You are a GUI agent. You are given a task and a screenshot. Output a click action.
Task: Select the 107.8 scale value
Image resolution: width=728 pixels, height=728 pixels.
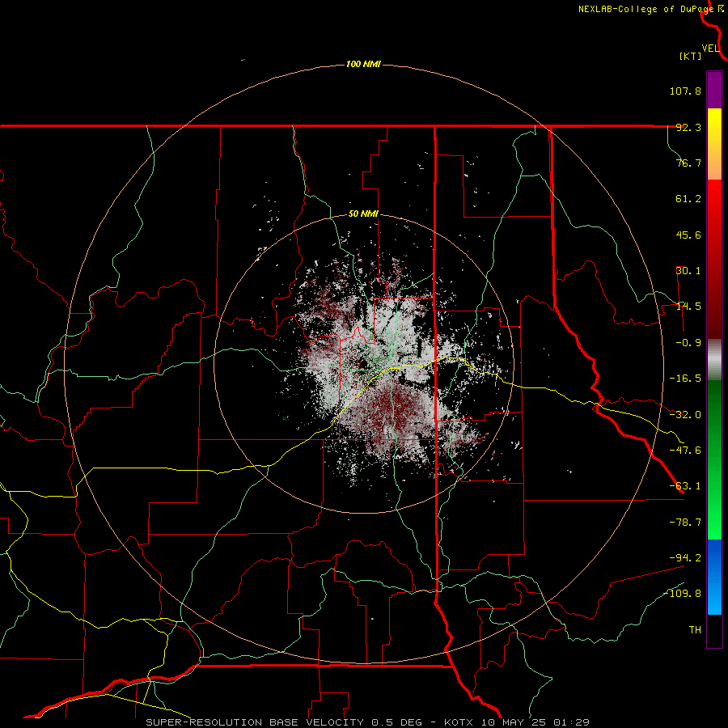[x=685, y=91]
